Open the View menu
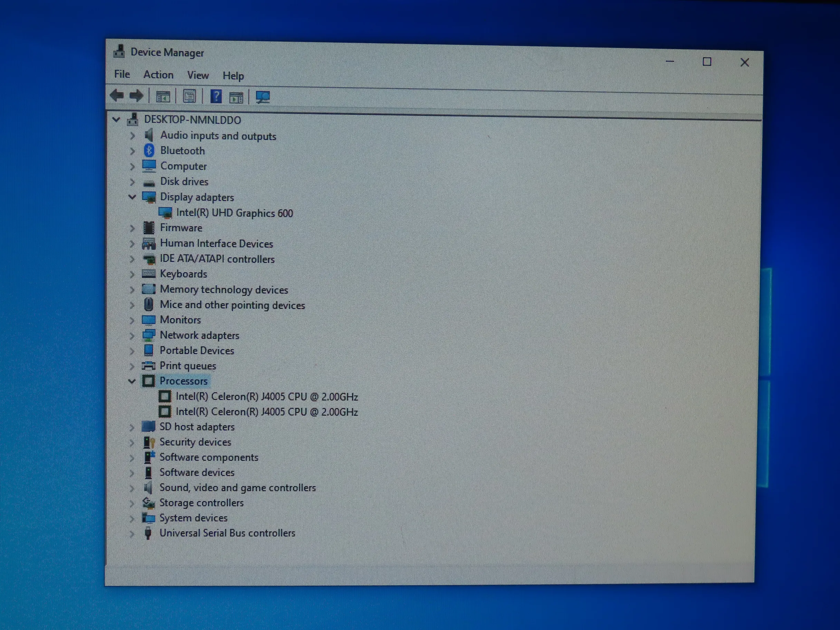Screen dimensions: 840x630 click(x=198, y=75)
